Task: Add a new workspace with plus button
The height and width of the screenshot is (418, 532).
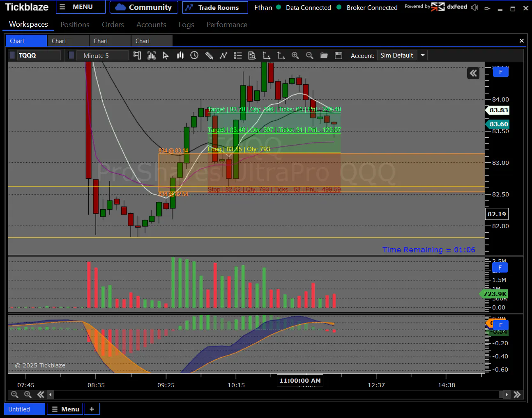Action: click(x=92, y=409)
